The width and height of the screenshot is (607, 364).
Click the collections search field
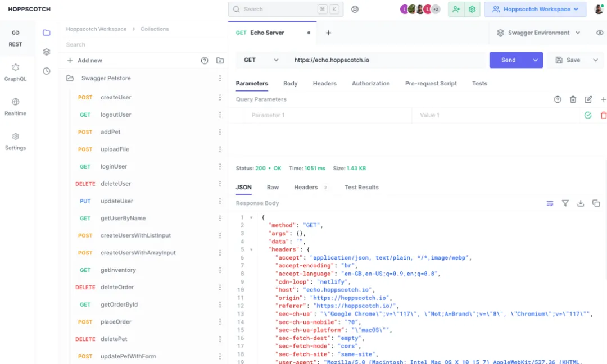[x=143, y=44]
